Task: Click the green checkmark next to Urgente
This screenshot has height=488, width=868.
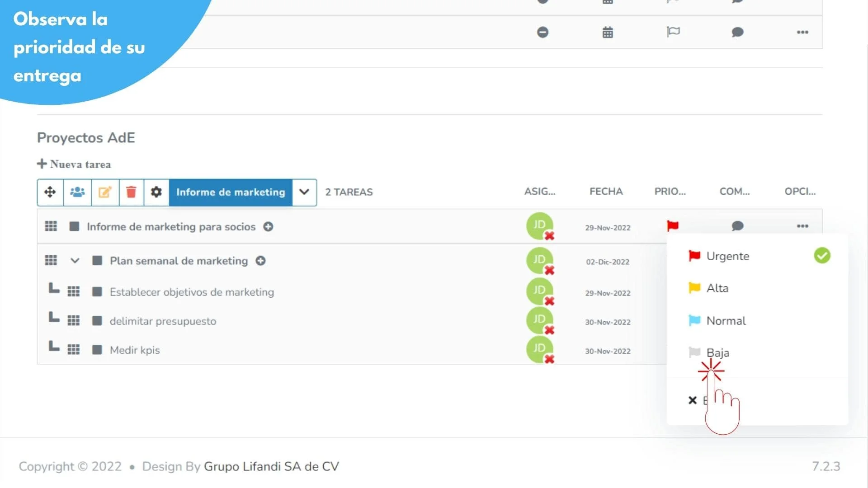Action: (822, 255)
